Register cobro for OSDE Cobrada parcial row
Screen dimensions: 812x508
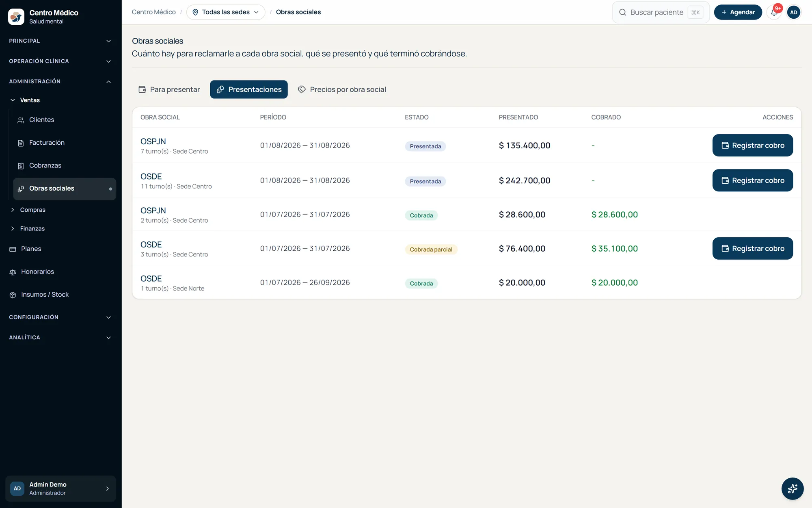(752, 248)
